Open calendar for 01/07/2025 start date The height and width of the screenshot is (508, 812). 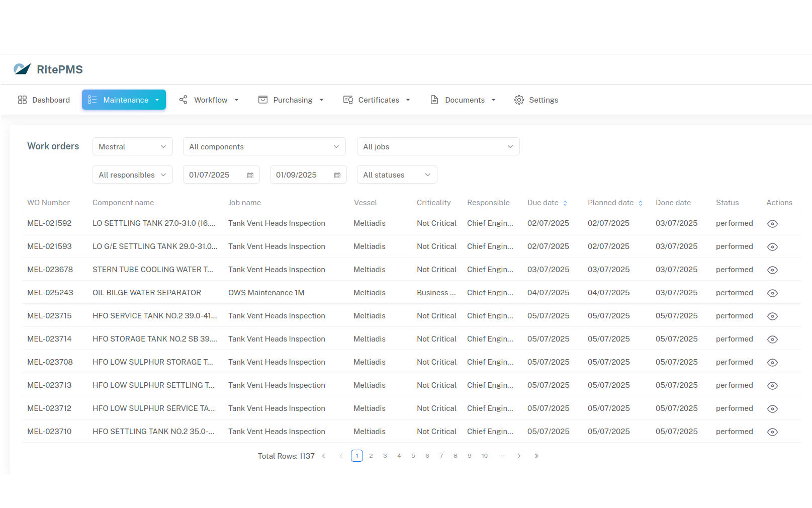tap(250, 175)
